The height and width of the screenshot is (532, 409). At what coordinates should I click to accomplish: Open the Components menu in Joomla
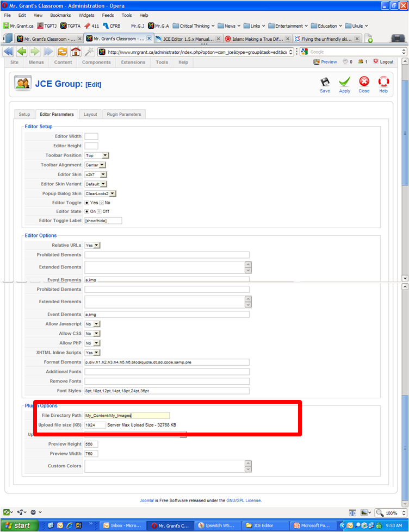(96, 62)
